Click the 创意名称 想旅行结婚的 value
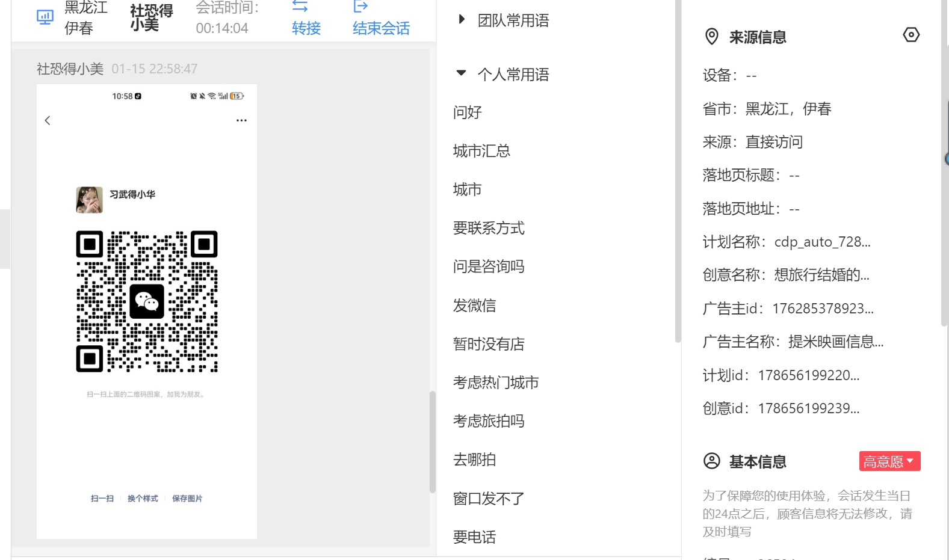 pyautogui.click(x=822, y=275)
